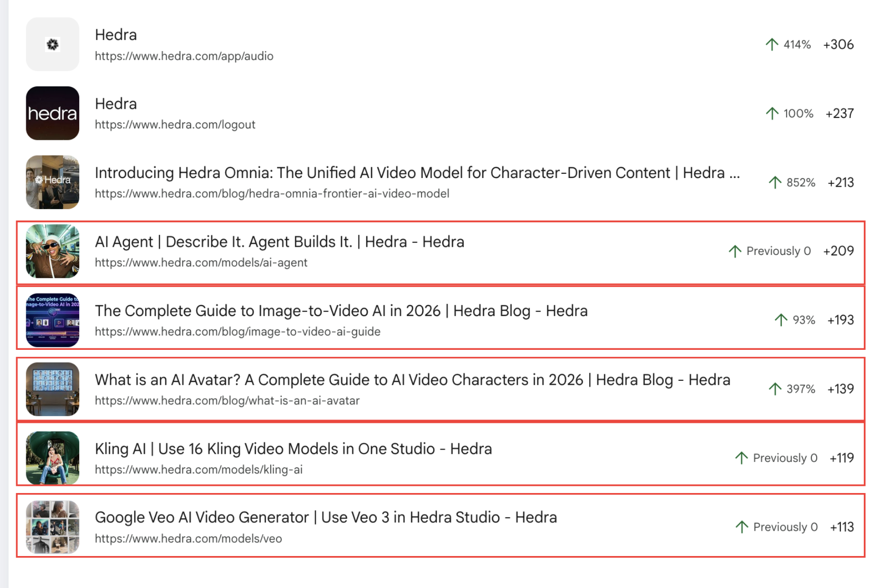This screenshot has width=871, height=588.
Task: Click the blog/what-is-an-ai-avatar URL
Action: click(227, 400)
